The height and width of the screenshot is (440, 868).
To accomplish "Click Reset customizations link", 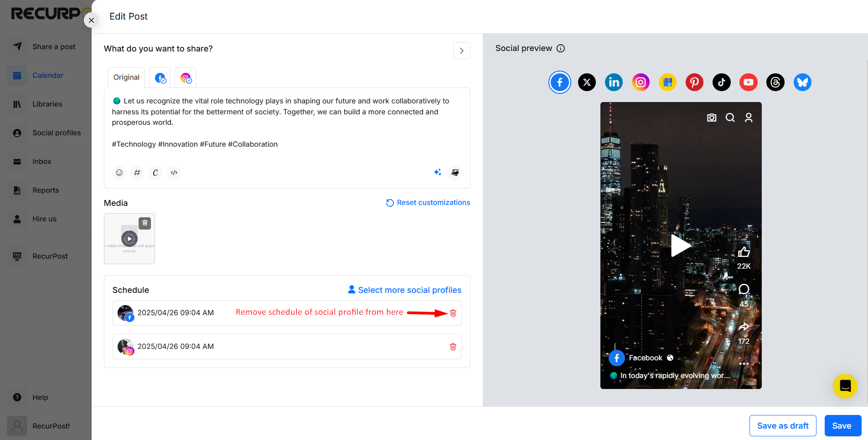I will tap(428, 203).
